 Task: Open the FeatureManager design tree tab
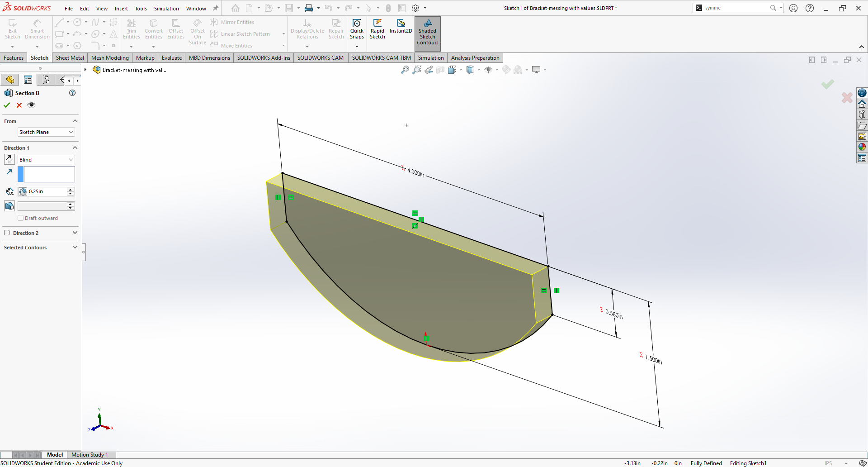tap(10, 80)
